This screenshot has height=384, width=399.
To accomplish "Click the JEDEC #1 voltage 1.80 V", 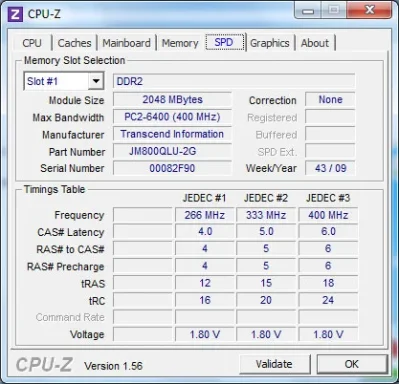I will 205,334.
